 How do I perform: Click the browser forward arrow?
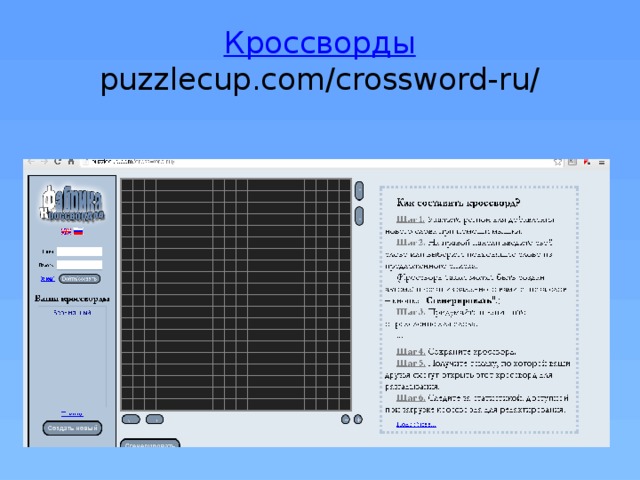44,162
